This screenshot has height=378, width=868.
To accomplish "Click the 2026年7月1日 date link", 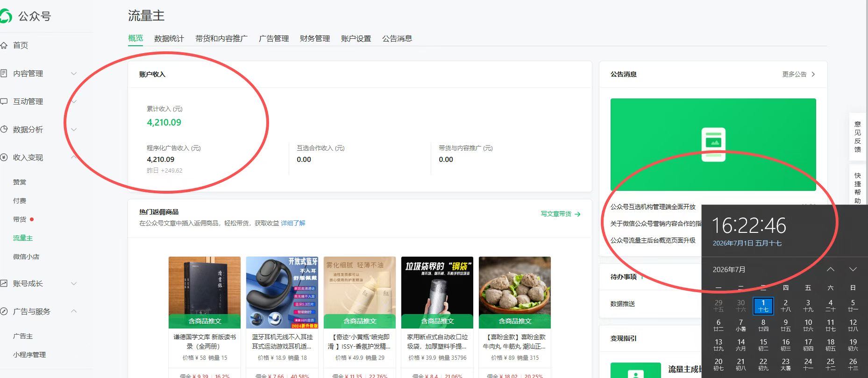I will 747,243.
